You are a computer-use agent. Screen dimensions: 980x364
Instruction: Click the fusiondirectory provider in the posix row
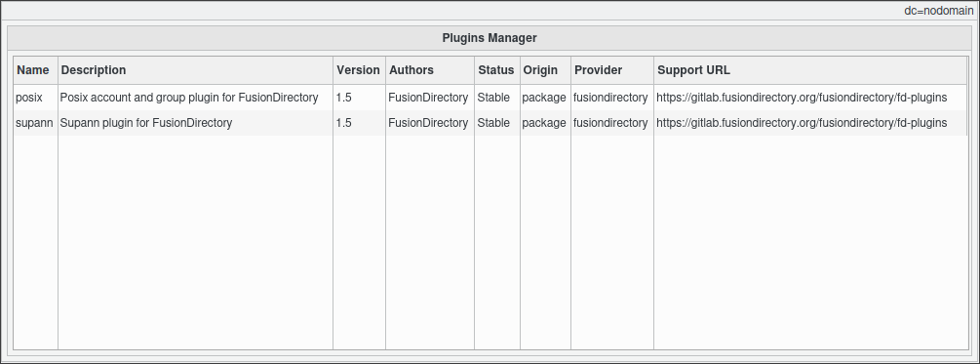tap(611, 98)
